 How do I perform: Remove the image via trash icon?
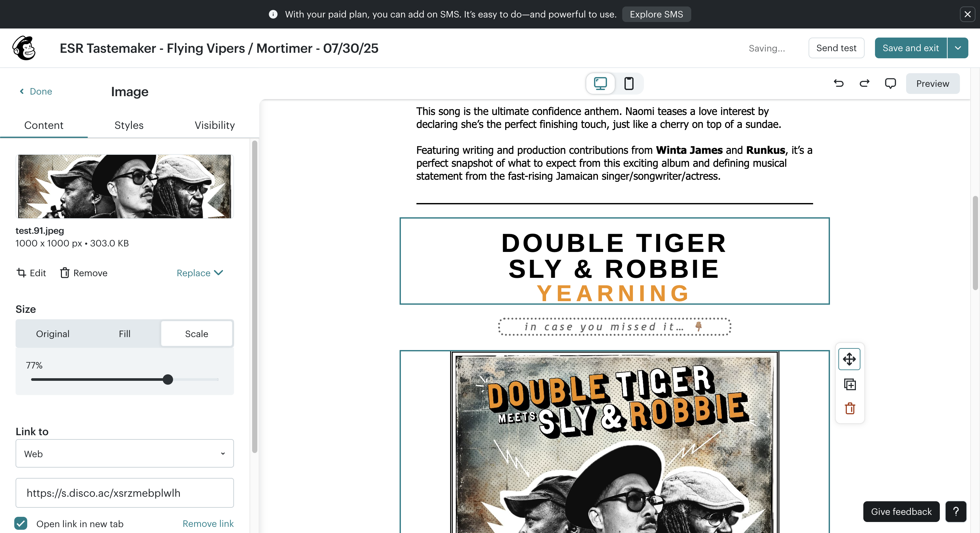84,273
